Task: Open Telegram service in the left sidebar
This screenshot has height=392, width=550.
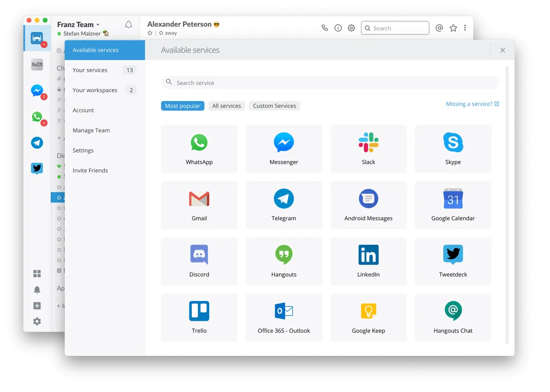Action: (37, 143)
